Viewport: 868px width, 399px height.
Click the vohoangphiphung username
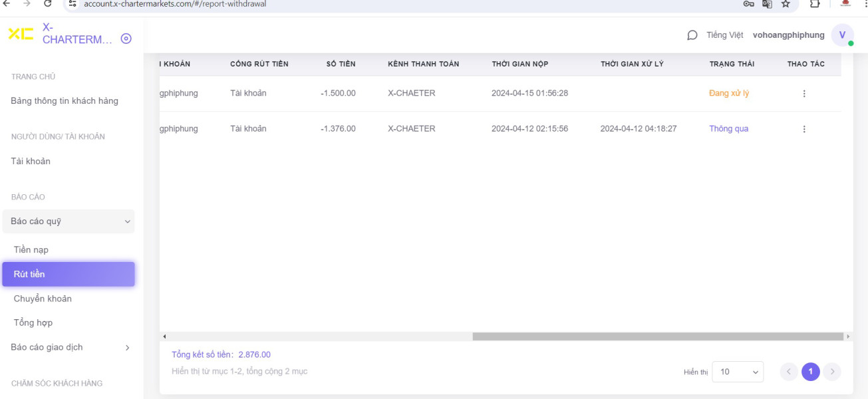[x=789, y=35]
